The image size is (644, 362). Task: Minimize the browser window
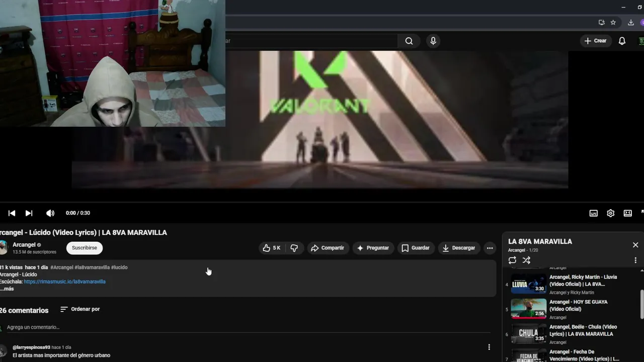point(623,7)
